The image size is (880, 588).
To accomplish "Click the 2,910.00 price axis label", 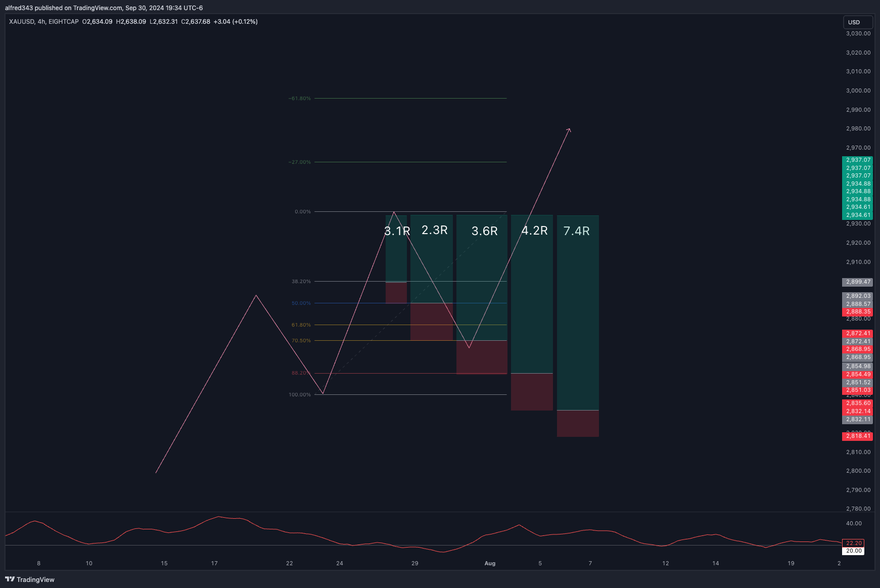I will (x=858, y=262).
